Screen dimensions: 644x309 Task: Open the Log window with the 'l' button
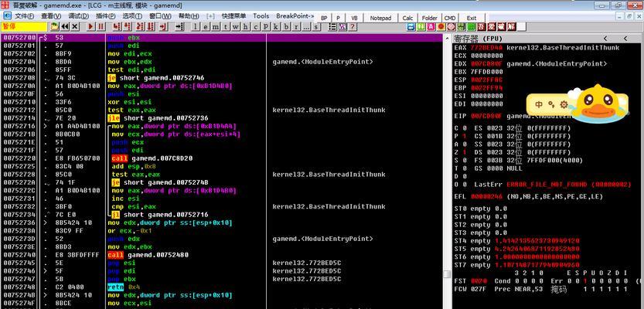(x=196, y=27)
